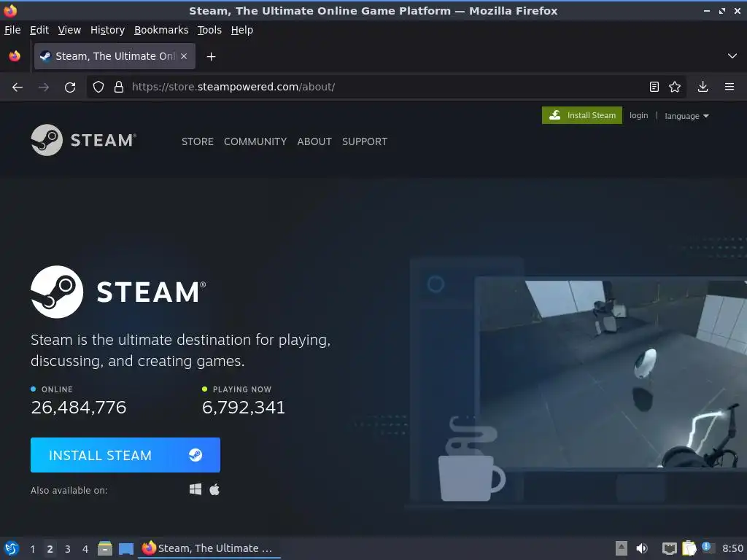The height and width of the screenshot is (560, 747).
Task: Click the green Install Steam header button
Action: [581, 115]
